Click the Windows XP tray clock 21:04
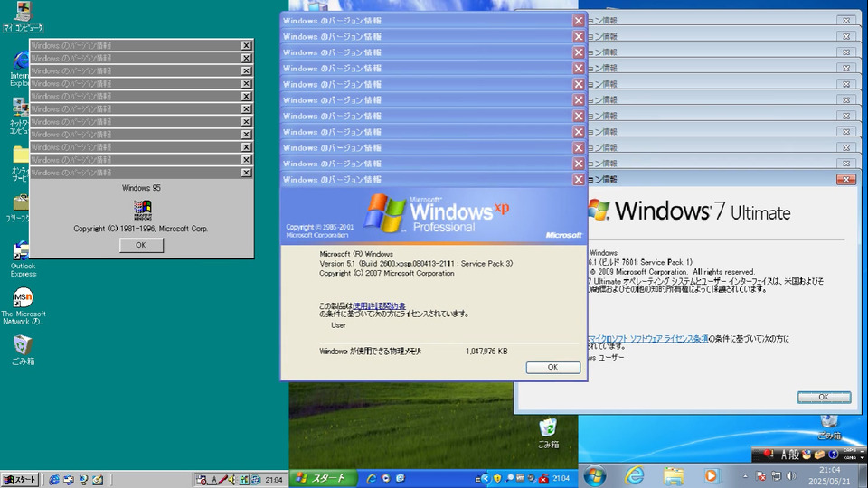The height and width of the screenshot is (488, 868). point(561,478)
